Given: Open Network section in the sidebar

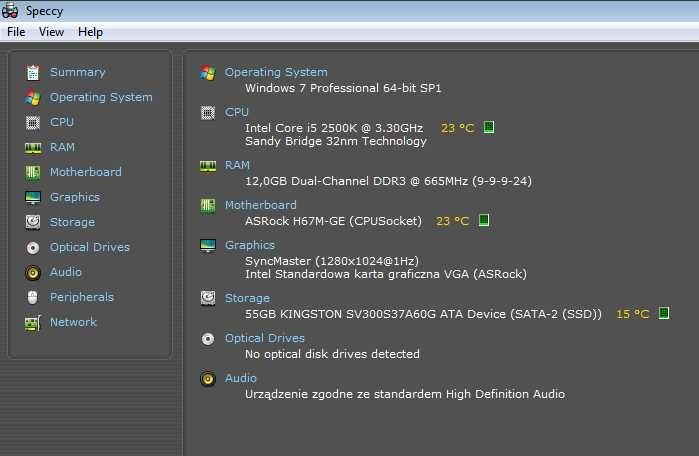Looking at the screenshot, I should [x=73, y=322].
